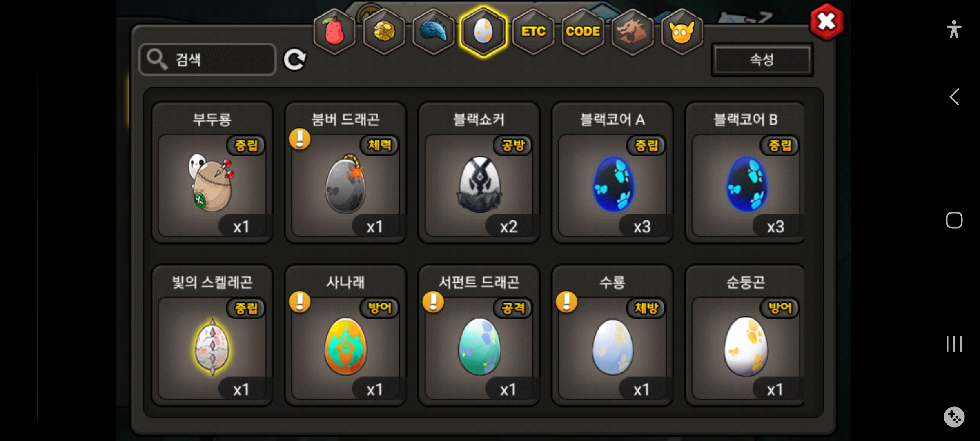Viewport: 980px width, 441px height.
Task: Switch to the ETC tab
Action: (x=533, y=32)
